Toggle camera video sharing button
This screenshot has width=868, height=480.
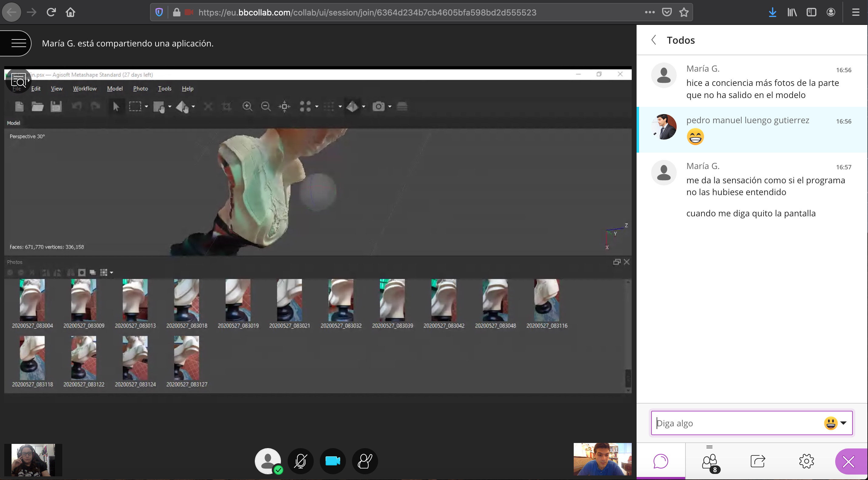[x=333, y=461]
